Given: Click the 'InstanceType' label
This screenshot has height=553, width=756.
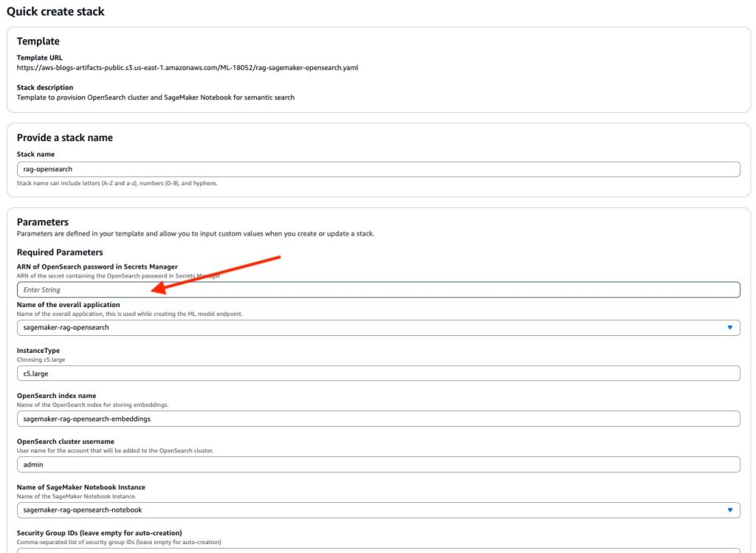Looking at the screenshot, I should pos(38,351).
